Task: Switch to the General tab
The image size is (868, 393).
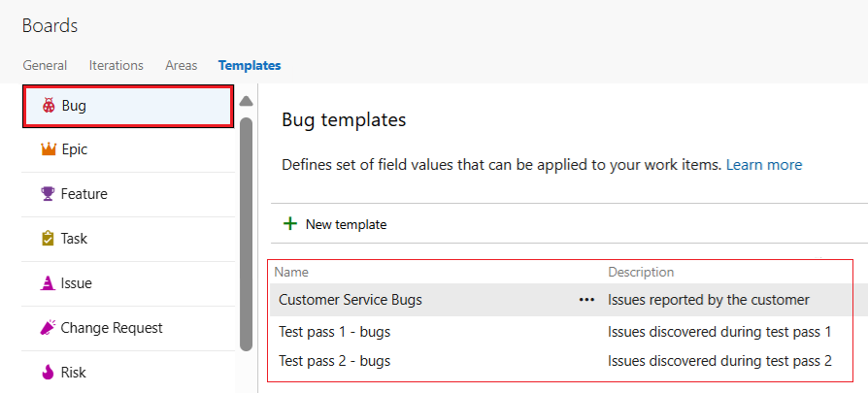Action: [45, 66]
